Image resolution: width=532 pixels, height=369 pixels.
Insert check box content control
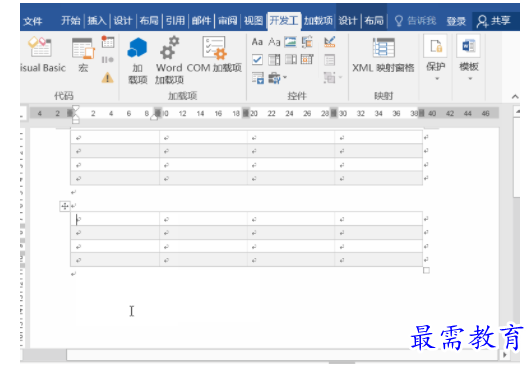click(x=257, y=60)
